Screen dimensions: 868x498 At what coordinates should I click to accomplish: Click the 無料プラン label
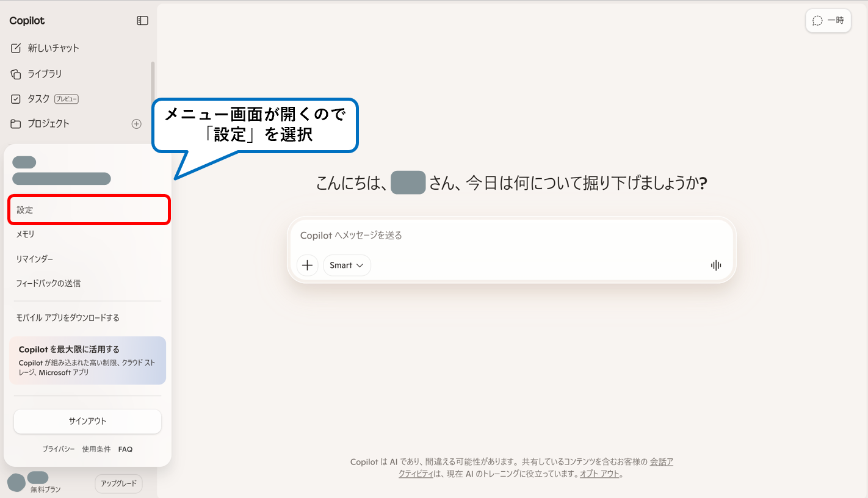click(x=46, y=489)
